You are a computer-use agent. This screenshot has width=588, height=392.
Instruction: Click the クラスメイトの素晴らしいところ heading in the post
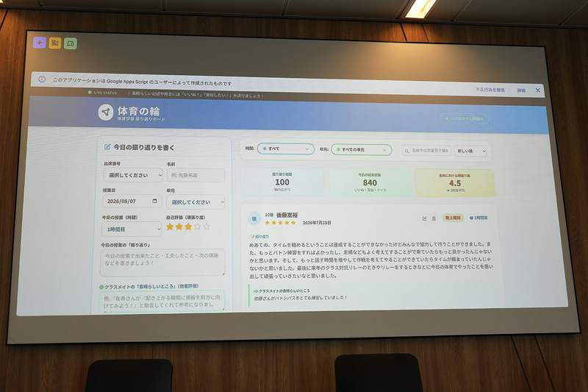click(282, 291)
